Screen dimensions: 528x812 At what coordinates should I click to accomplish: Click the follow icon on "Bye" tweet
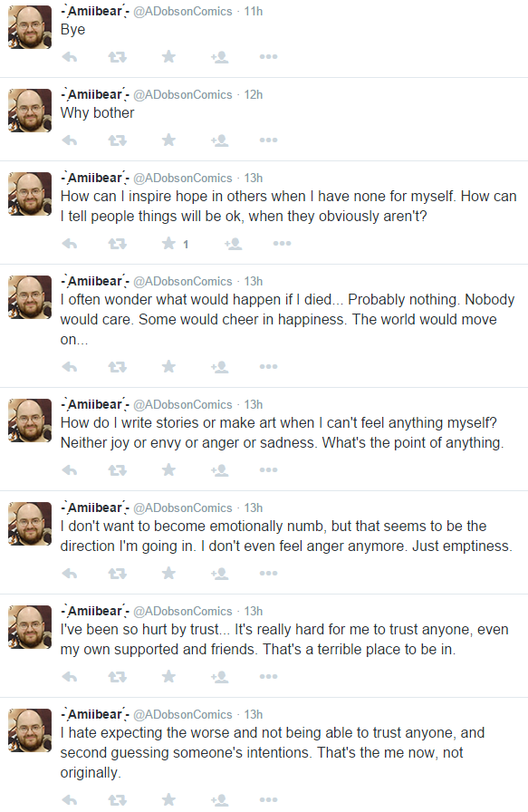[220, 57]
